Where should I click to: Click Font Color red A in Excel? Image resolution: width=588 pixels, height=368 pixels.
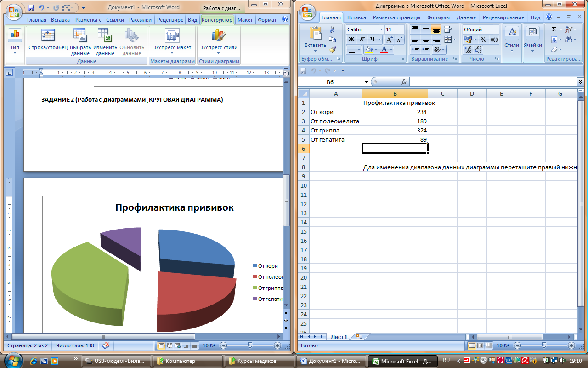[x=384, y=50]
